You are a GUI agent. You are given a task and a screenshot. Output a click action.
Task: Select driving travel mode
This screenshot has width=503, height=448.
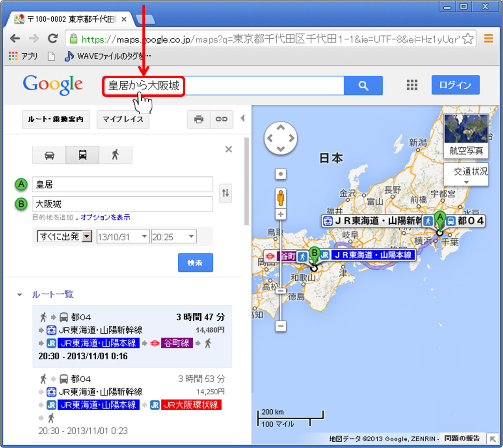(x=49, y=155)
